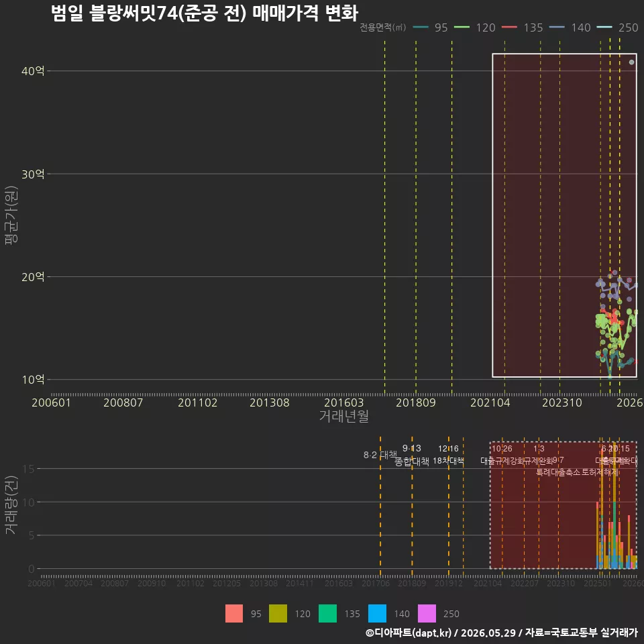The height and width of the screenshot is (644, 644).
Task: Click 200807 on the price chart x-axis
Action: coord(123,402)
